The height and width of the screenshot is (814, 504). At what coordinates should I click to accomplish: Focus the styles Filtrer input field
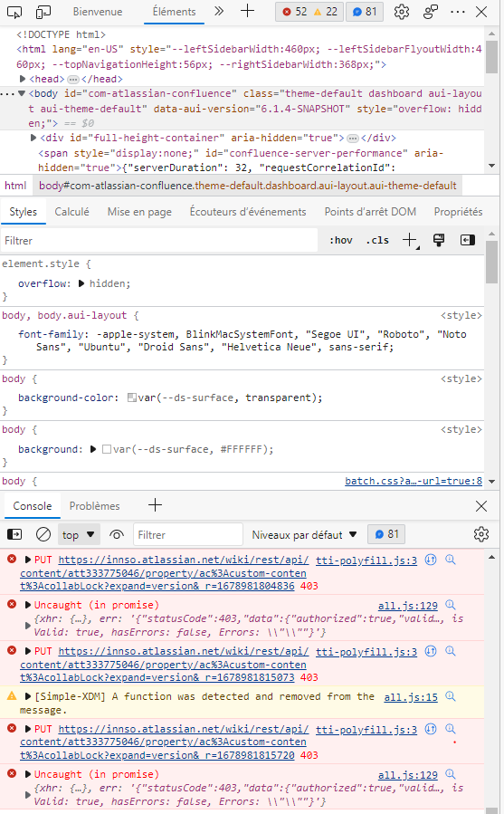(159, 241)
